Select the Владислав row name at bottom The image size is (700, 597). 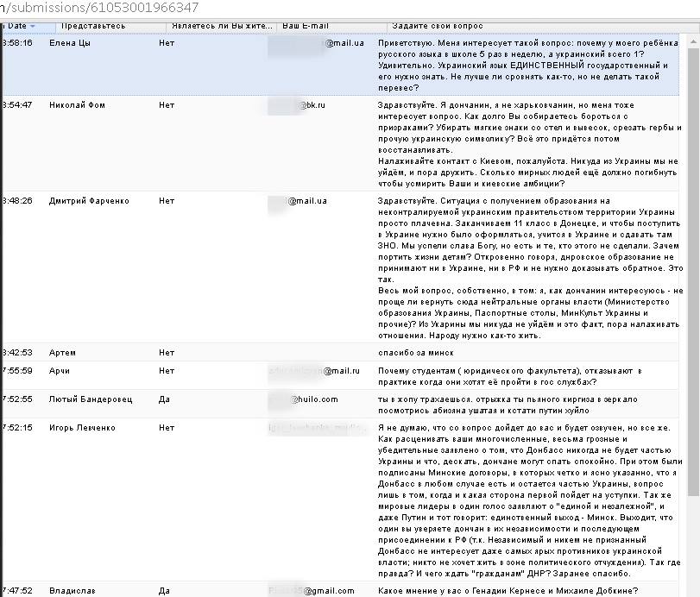[73, 591]
